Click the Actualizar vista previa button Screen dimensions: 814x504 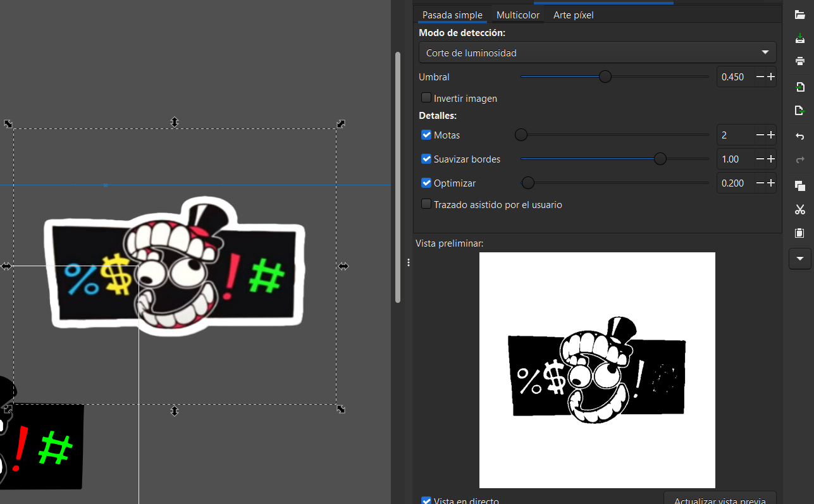[720, 498]
